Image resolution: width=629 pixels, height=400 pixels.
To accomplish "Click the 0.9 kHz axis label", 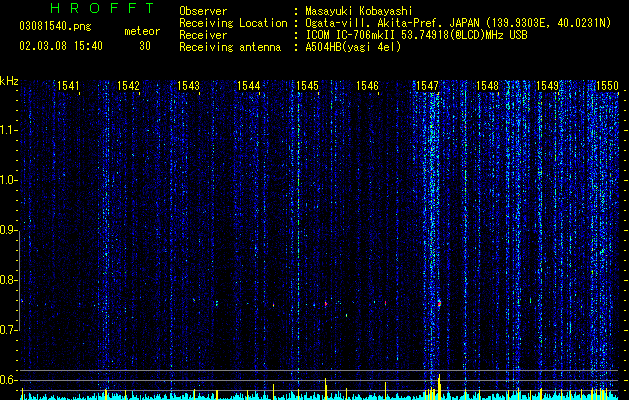I will pos(8,230).
